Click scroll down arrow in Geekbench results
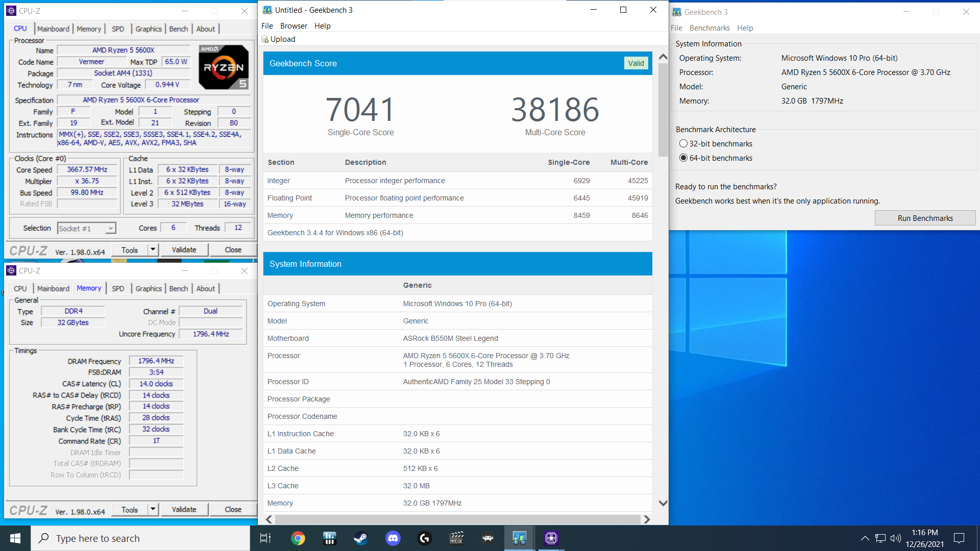Screen dimensions: 980x551 coord(663,503)
